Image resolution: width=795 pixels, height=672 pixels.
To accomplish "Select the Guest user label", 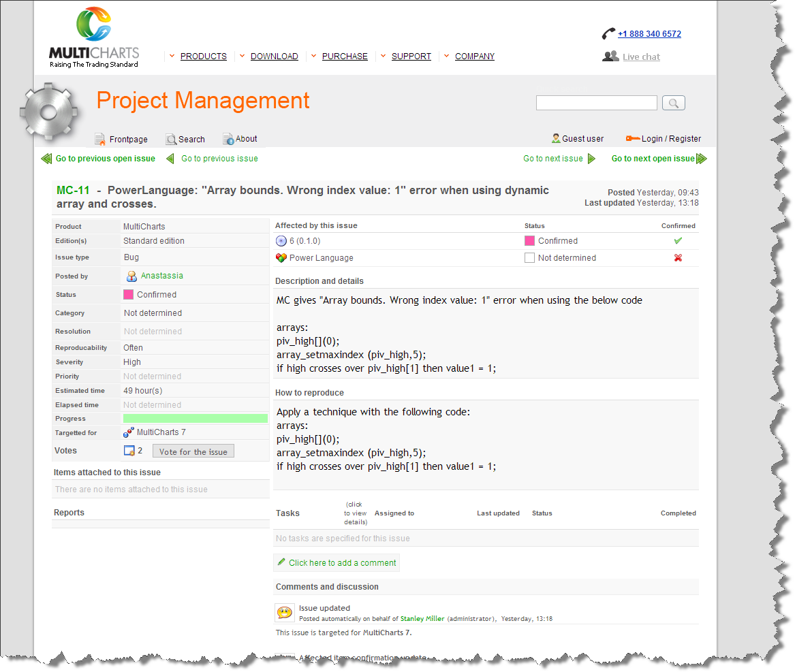I will click(582, 138).
